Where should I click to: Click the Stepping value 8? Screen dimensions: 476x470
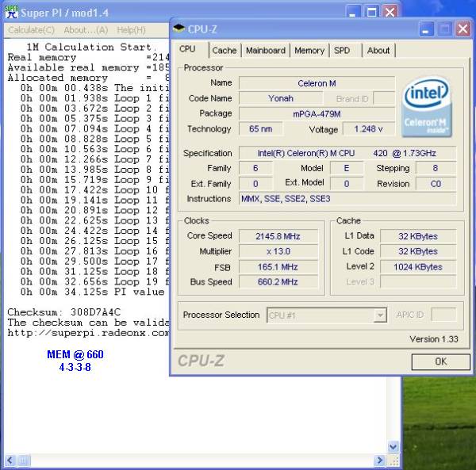tap(436, 168)
